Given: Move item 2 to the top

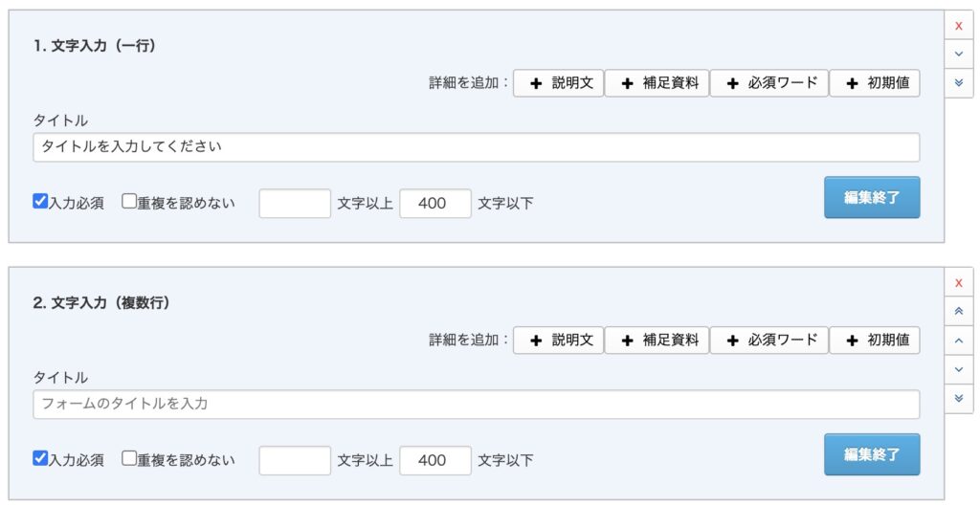Looking at the screenshot, I should [958, 311].
